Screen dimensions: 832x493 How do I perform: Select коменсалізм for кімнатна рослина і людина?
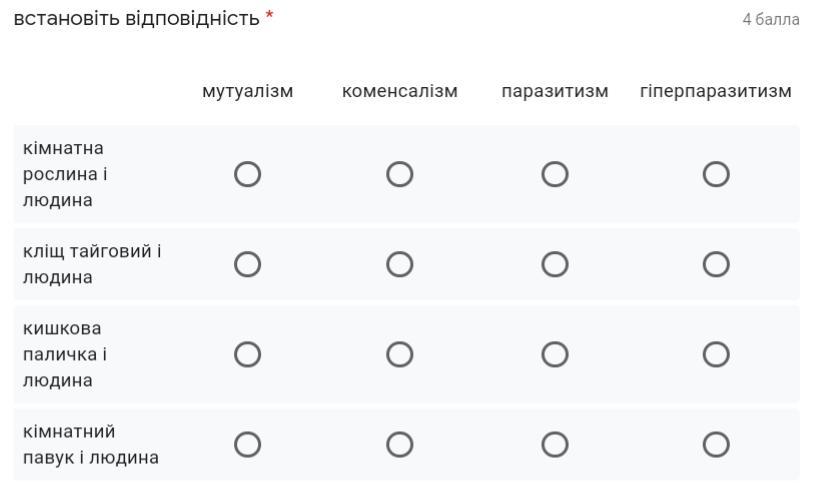click(400, 174)
